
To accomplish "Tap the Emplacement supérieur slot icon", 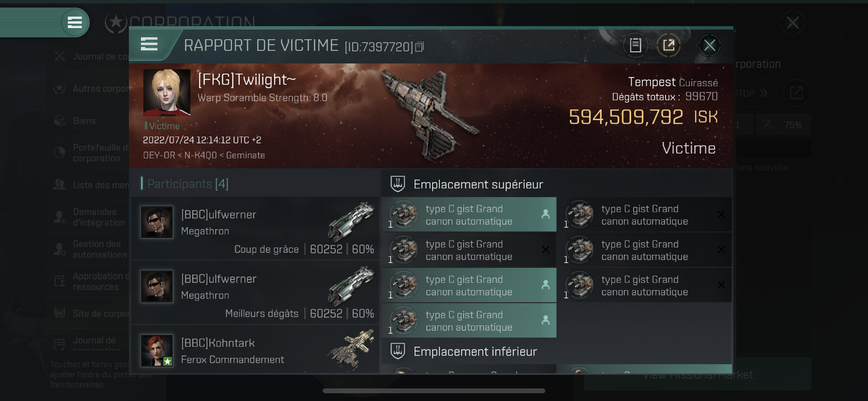I will (x=398, y=184).
